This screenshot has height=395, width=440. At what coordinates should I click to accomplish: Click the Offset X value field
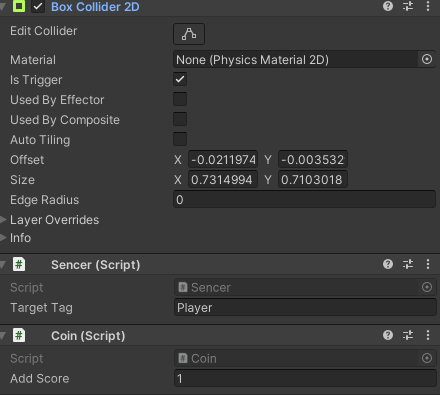(x=223, y=160)
